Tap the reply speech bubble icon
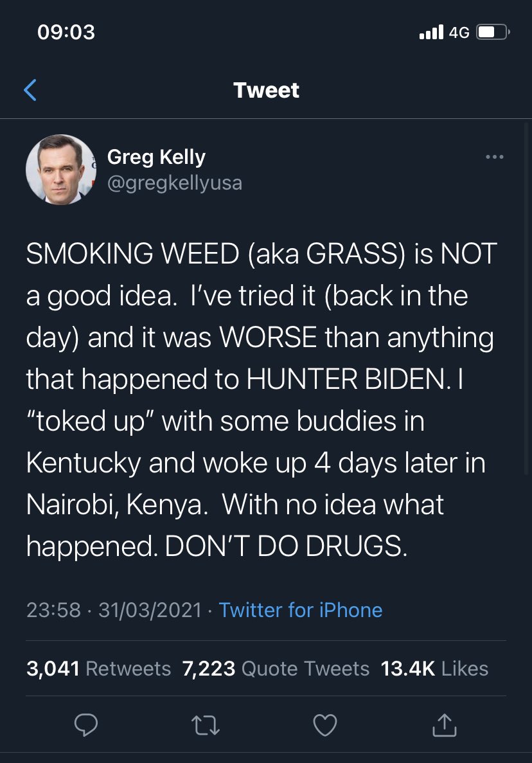Screen dimensions: 532x763 pos(86,725)
